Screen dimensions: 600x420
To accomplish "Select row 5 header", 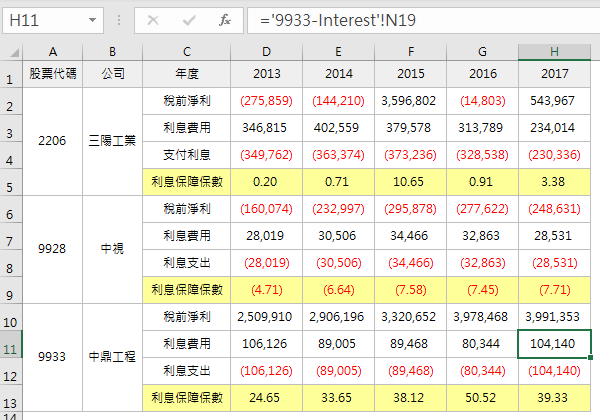I will (11, 182).
